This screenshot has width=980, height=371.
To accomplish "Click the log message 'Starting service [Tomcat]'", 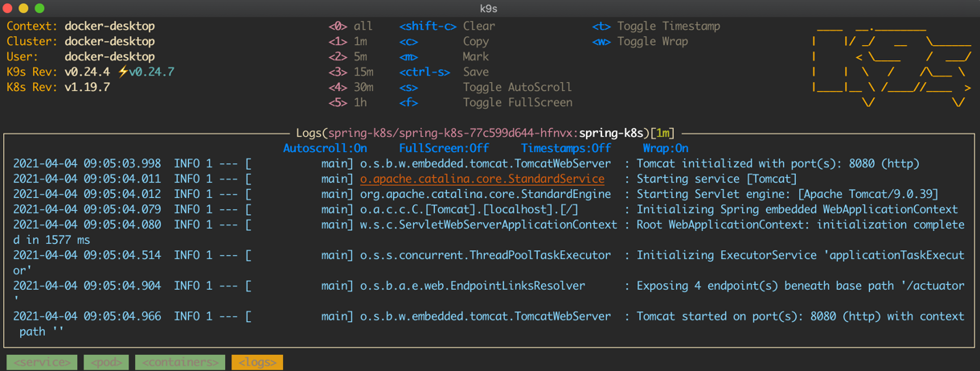I will (717, 179).
